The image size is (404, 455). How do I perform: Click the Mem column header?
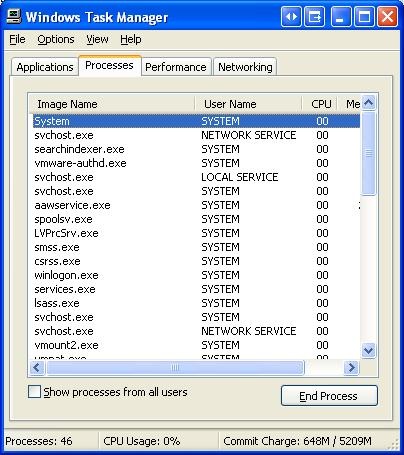point(350,104)
